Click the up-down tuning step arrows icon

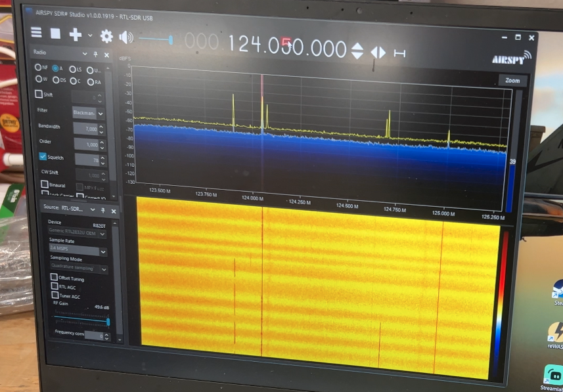coord(357,51)
